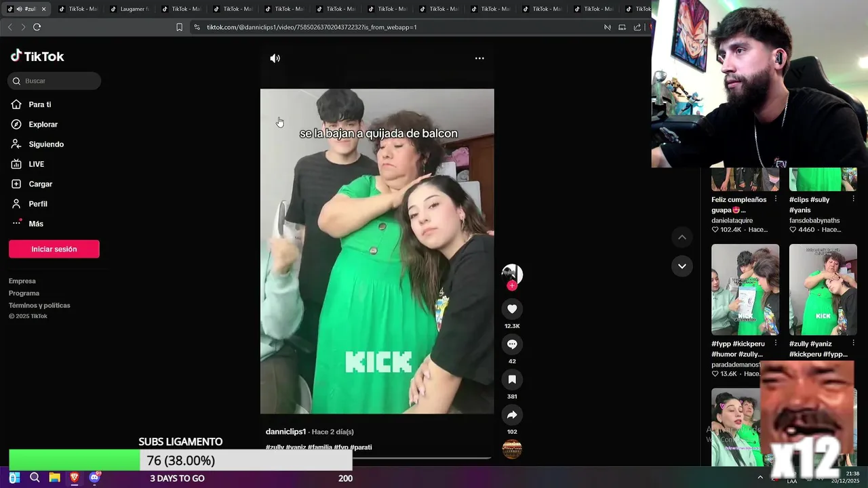Open the danielataquire author name
This screenshot has width=868, height=488.
[732, 221]
